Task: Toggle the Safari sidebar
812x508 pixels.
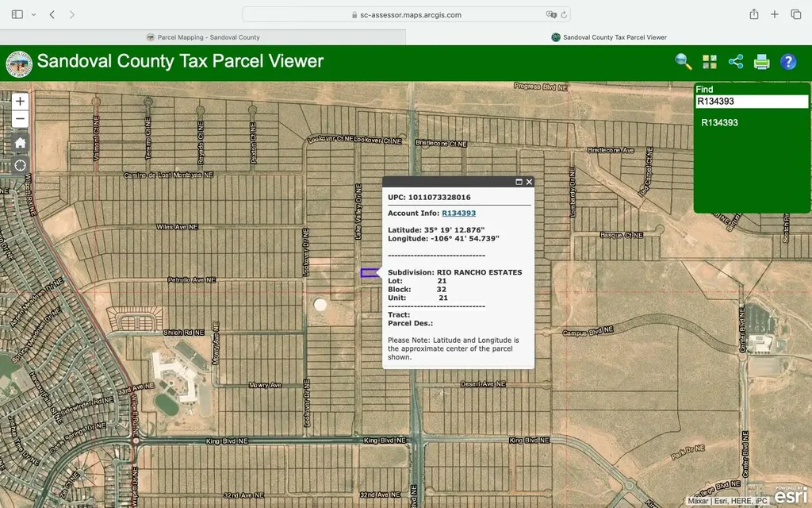Action: coord(17,14)
